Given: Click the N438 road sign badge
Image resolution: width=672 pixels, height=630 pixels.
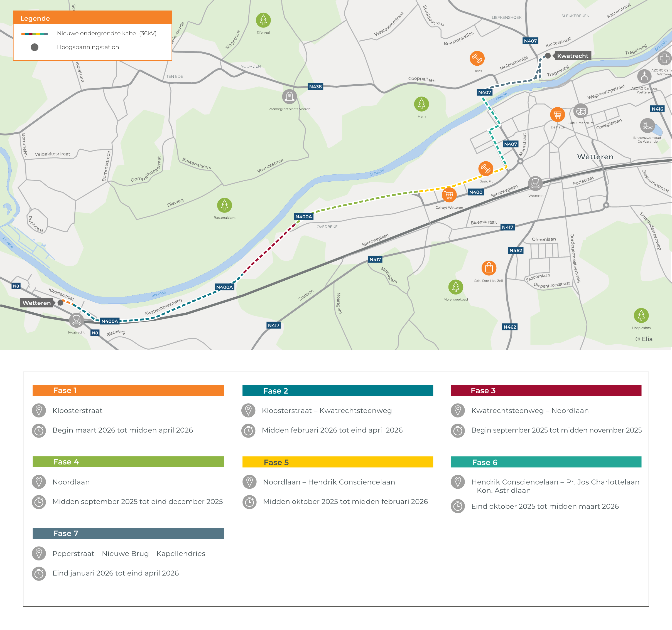Looking at the screenshot, I should point(315,87).
